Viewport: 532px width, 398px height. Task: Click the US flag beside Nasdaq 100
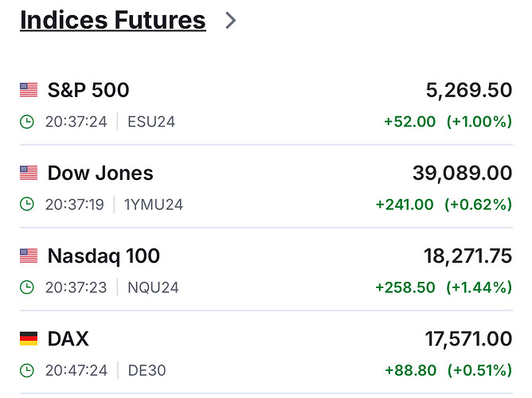click(29, 256)
